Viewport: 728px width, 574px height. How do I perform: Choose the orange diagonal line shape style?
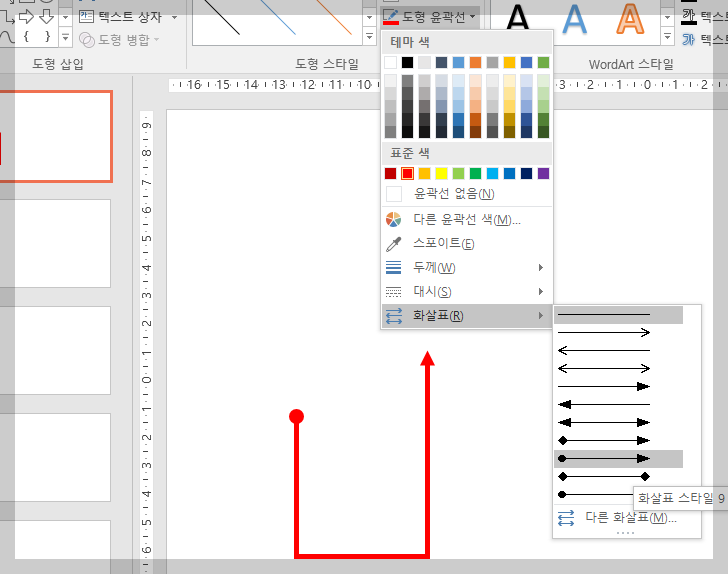[x=333, y=17]
